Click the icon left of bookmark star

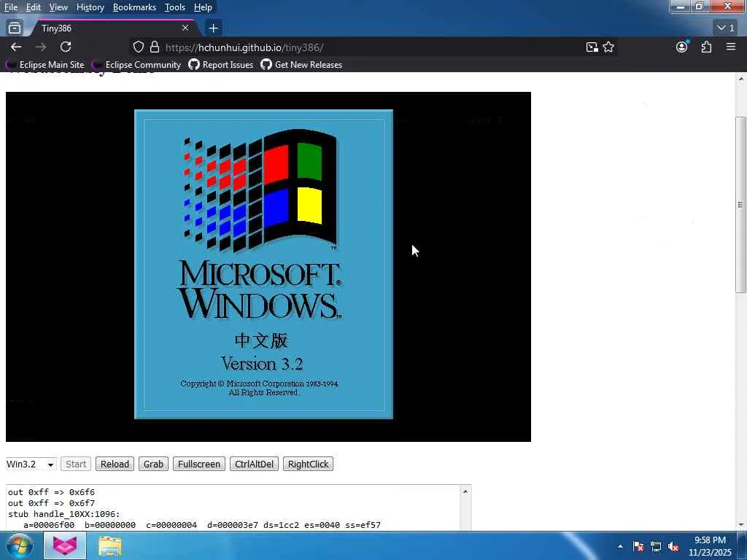pos(592,47)
